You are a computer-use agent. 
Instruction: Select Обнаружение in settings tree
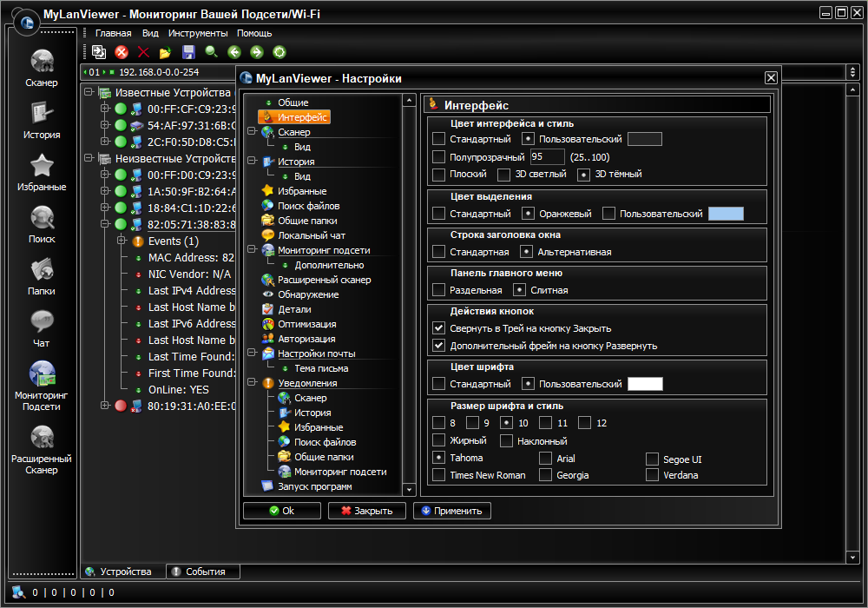308,294
